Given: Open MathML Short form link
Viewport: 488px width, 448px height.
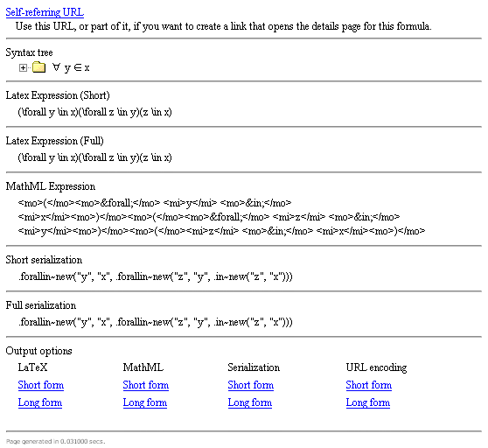Looking at the screenshot, I should coord(146,385).
